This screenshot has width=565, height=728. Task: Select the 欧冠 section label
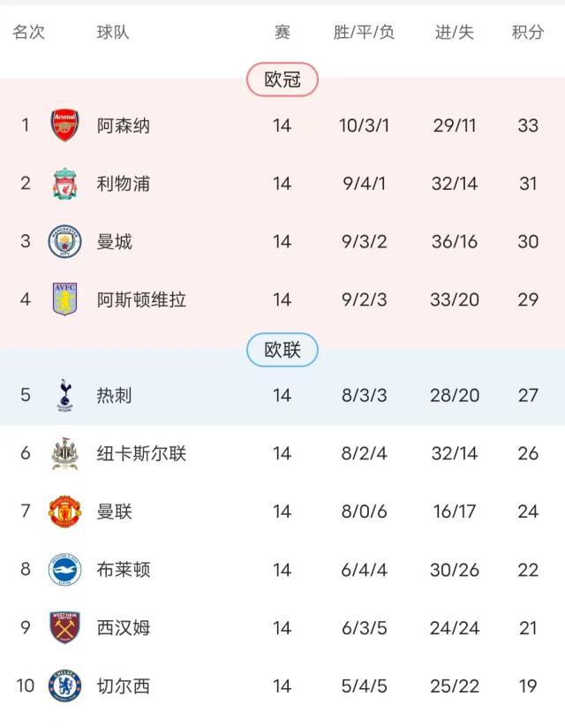tap(282, 78)
